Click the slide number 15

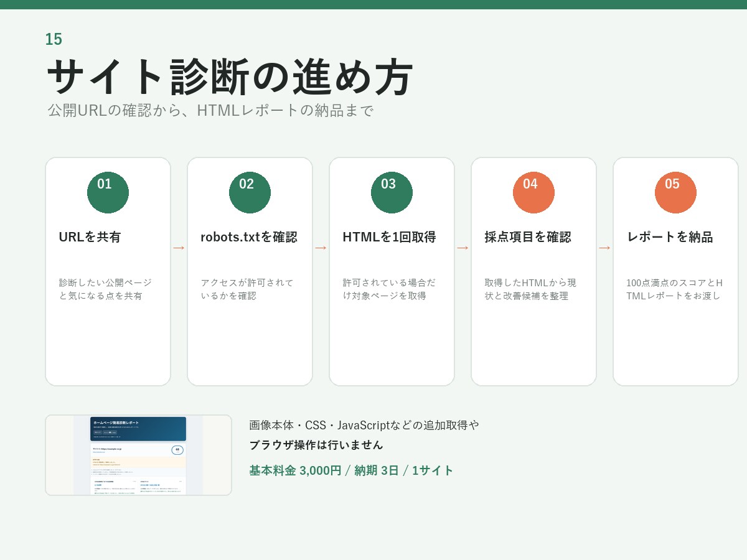(54, 39)
